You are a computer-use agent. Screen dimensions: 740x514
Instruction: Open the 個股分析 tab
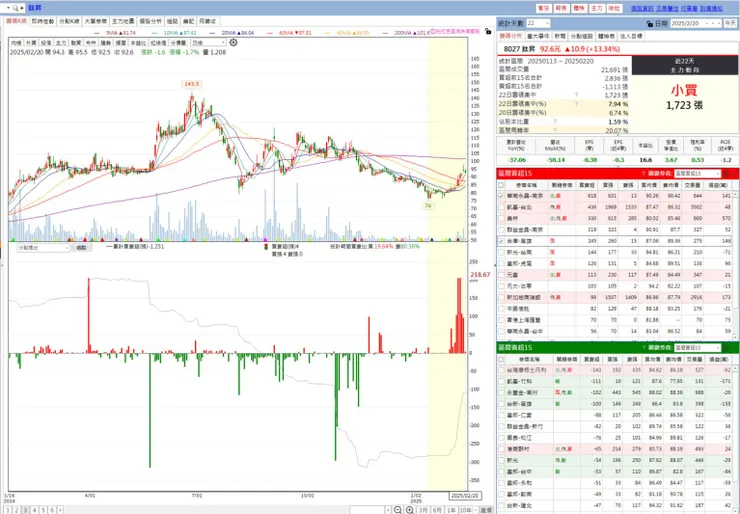click(x=150, y=21)
